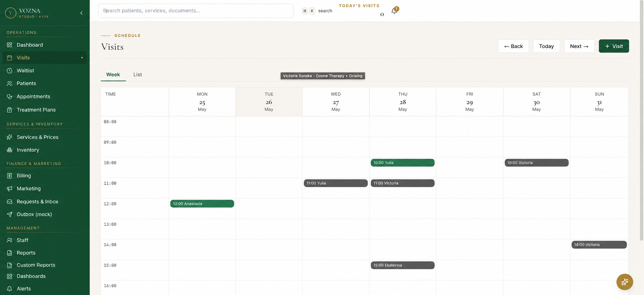Switch to the Week tab

point(113,75)
